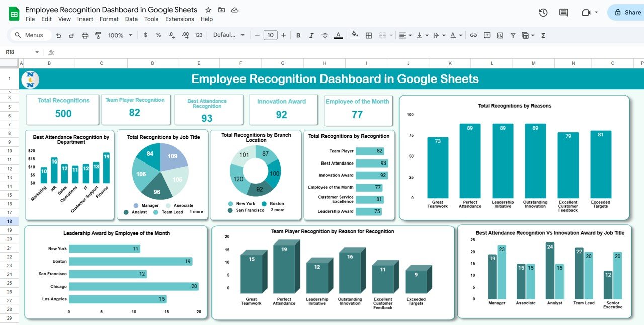Image resolution: width=644 pixels, height=325 pixels.
Task: Toggle bold formatting
Action: 298,35
